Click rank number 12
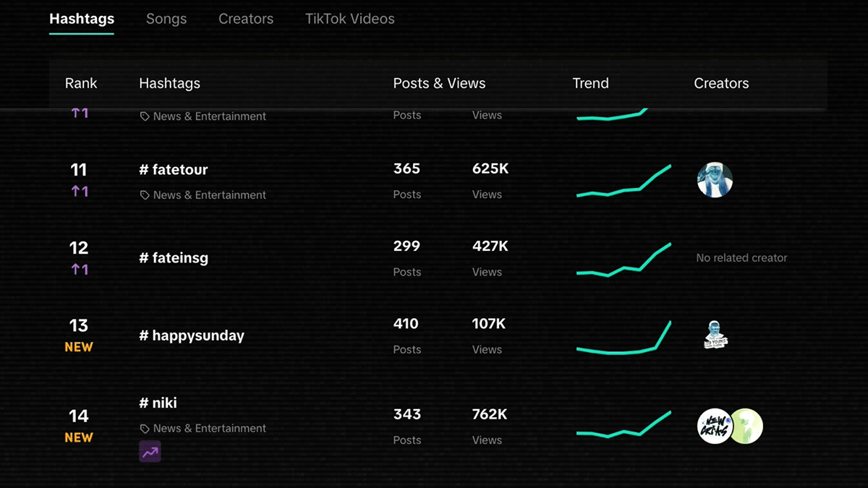 79,248
